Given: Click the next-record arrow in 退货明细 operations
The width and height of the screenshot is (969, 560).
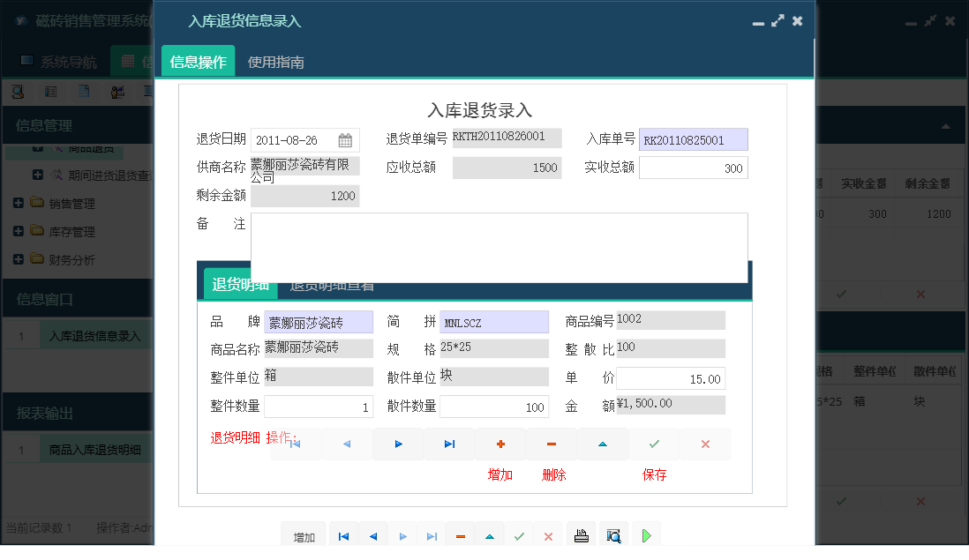Looking at the screenshot, I should pos(398,444).
